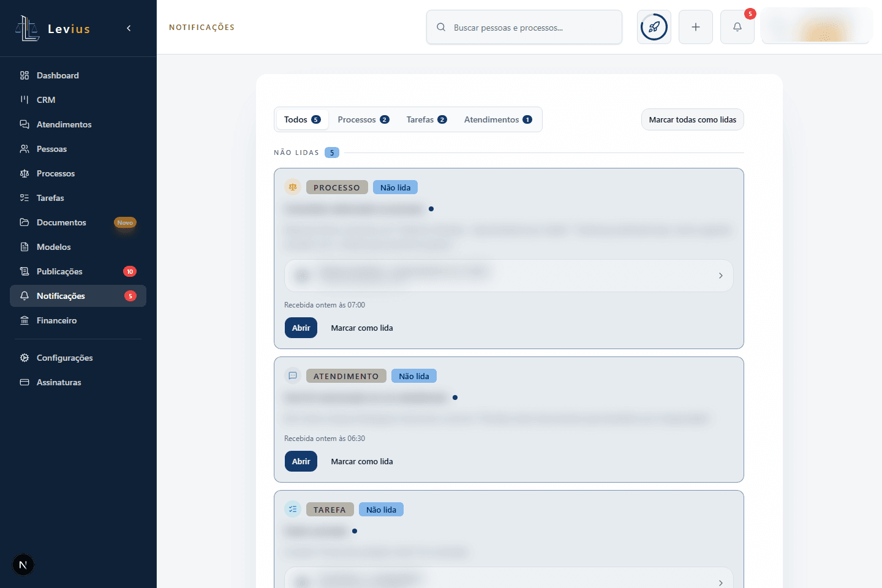Click the Recebida ontem às 06:30 timestamp
Viewport: 882px width, 588px height.
325,439
